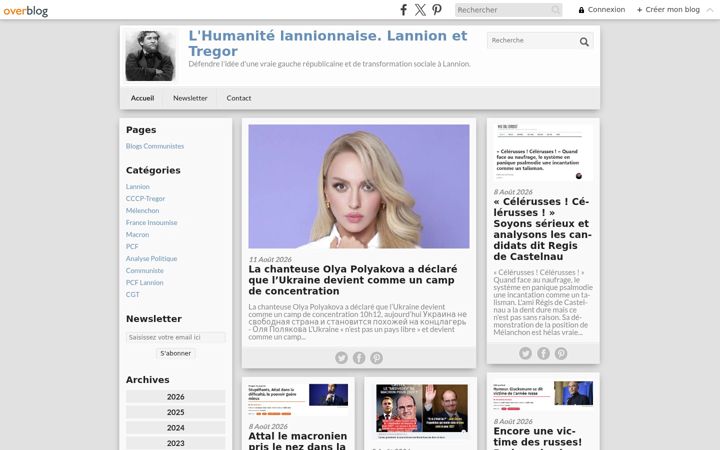Open the Communiste category

145,270
